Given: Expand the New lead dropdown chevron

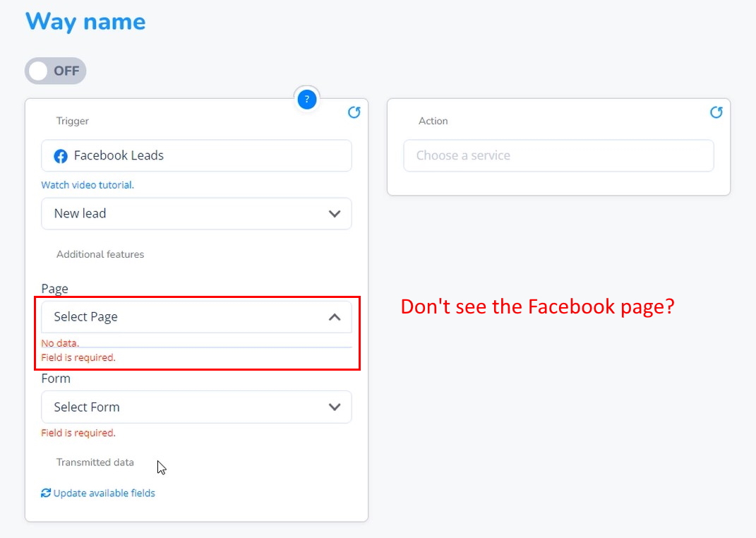Looking at the screenshot, I should pos(334,213).
